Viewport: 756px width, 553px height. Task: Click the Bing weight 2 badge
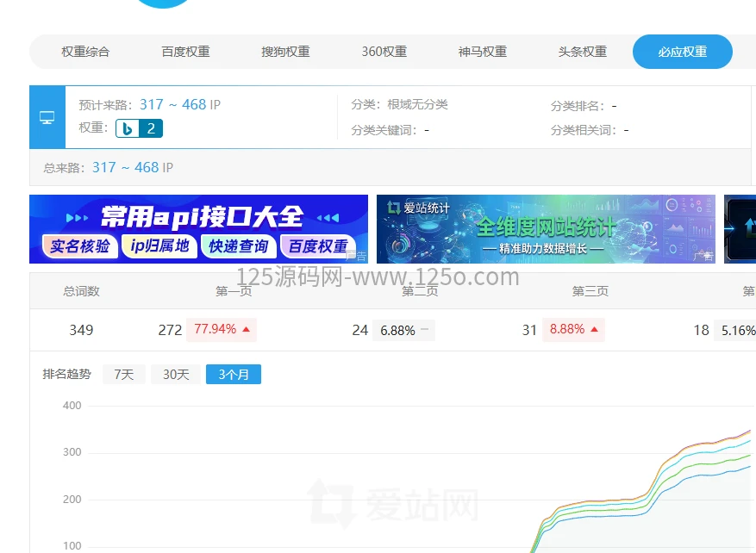pos(139,128)
